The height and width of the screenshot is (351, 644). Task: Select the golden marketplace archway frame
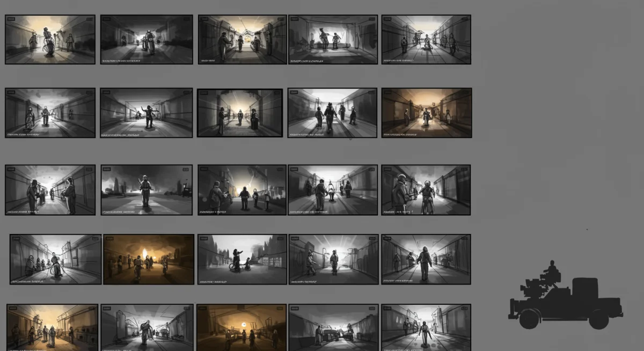pyautogui.click(x=51, y=326)
